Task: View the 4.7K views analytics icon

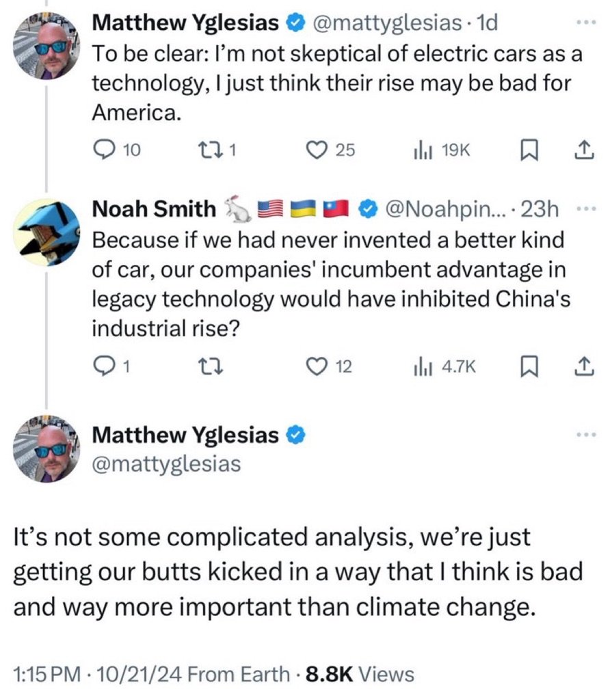Action: [422, 367]
